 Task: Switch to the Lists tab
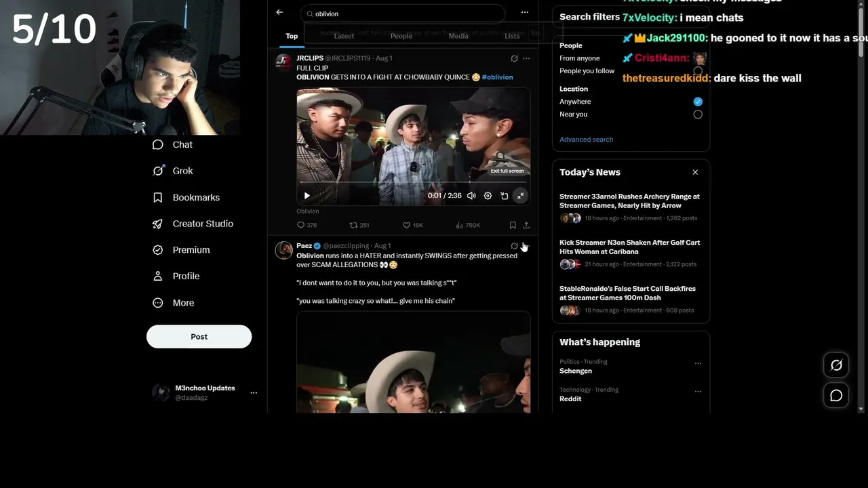coord(512,36)
